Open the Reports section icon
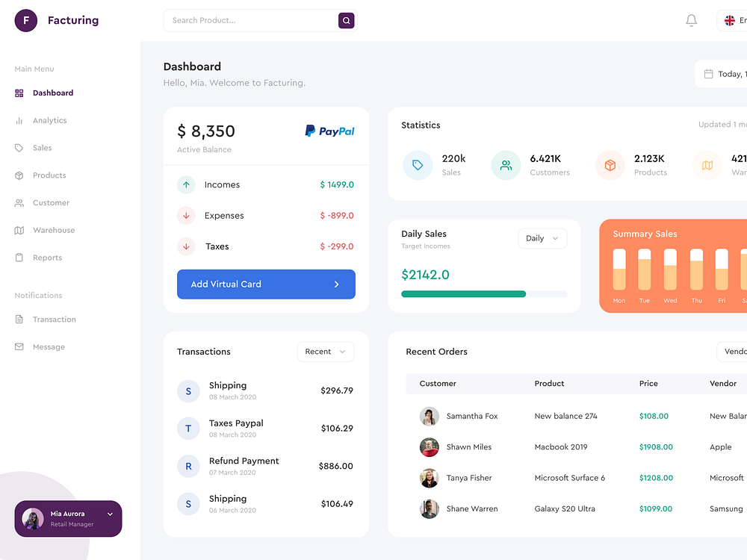 coord(19,258)
